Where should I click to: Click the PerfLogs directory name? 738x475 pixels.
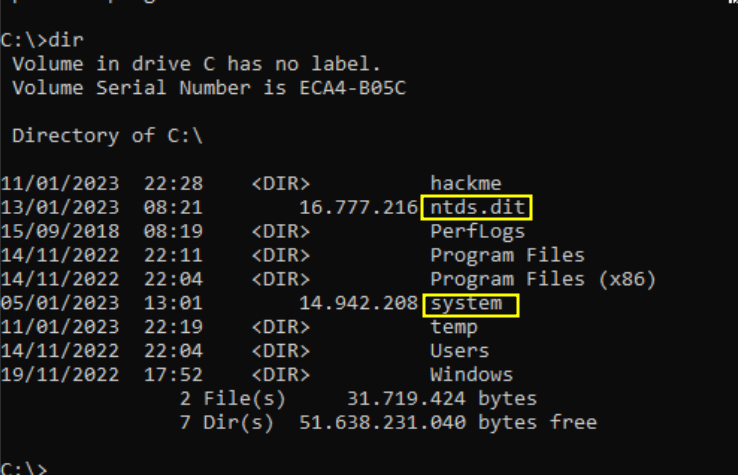coord(471,232)
